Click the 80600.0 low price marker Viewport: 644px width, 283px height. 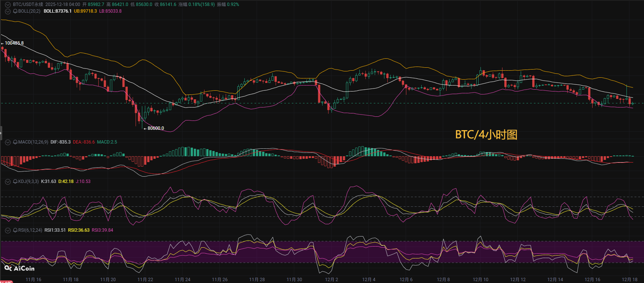156,128
